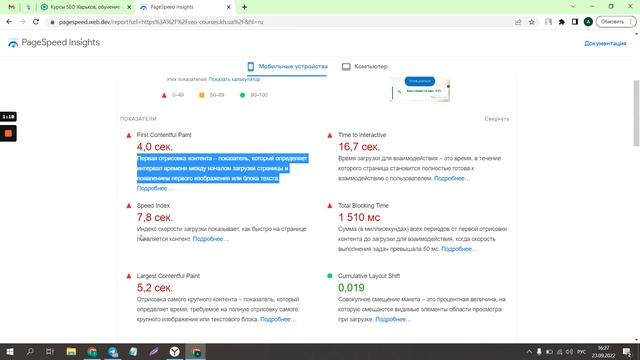Open Подробнее under Speed Index
Image resolution: width=640 pixels, height=360 pixels.
coord(211,239)
